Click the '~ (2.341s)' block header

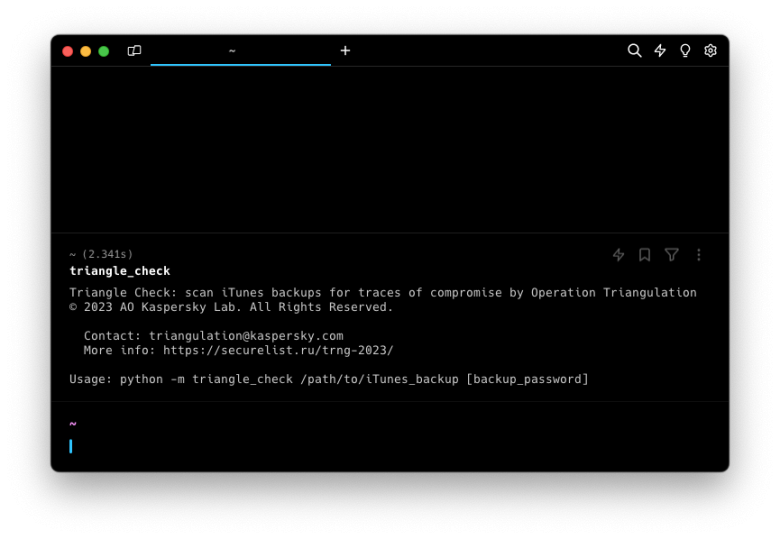pyautogui.click(x=101, y=255)
